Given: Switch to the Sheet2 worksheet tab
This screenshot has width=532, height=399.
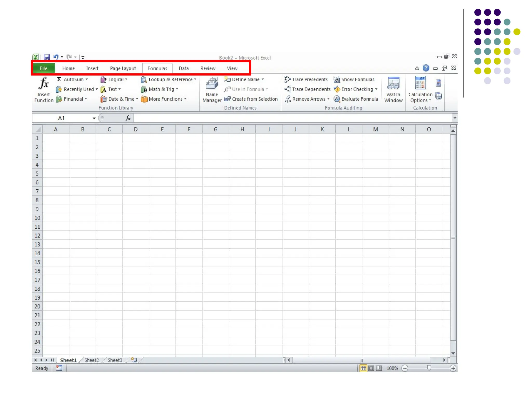Looking at the screenshot, I should point(91,360).
